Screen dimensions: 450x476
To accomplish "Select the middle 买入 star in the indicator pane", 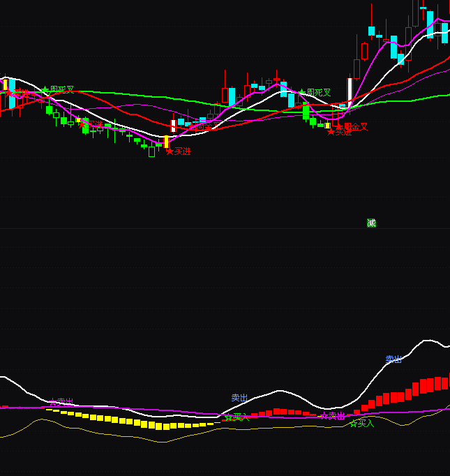I will pos(227,417).
